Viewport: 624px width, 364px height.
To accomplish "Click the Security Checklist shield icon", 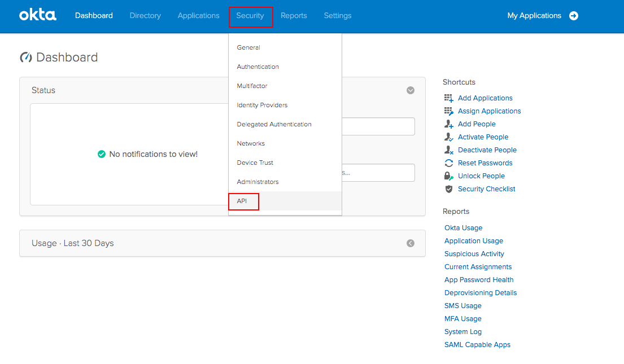I will click(x=449, y=189).
